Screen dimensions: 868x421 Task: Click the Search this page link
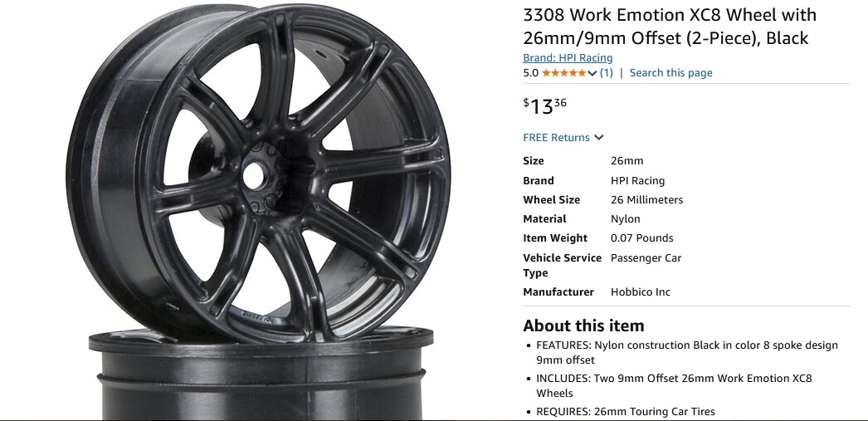(671, 72)
